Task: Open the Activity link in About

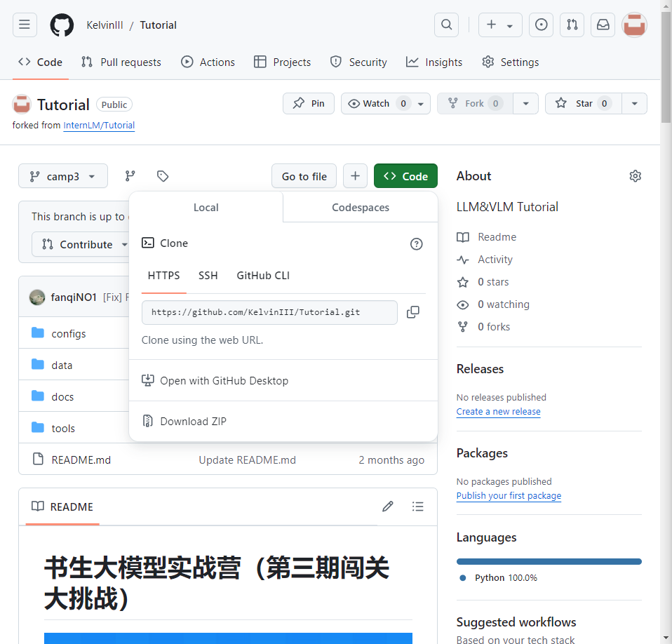Action: [484, 260]
